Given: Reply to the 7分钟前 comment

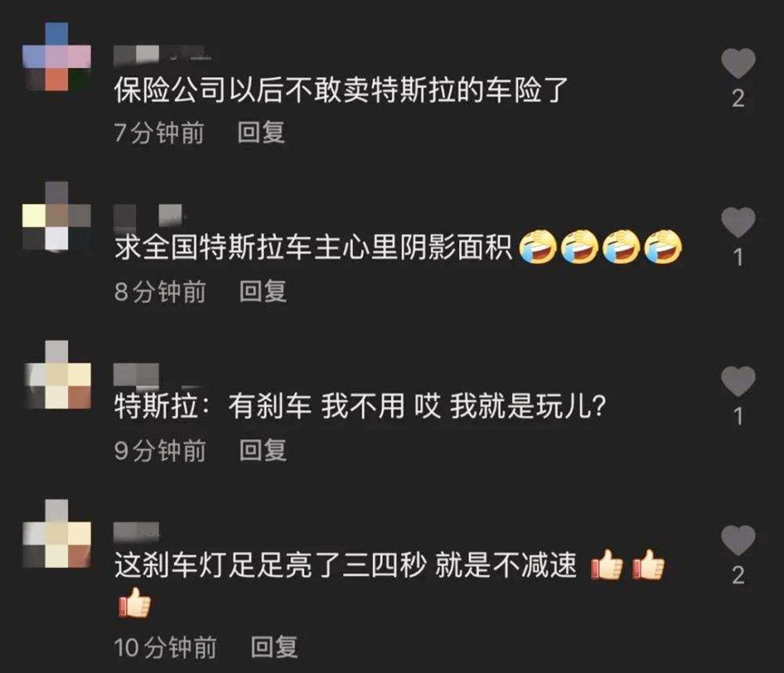Looking at the screenshot, I should [261, 133].
